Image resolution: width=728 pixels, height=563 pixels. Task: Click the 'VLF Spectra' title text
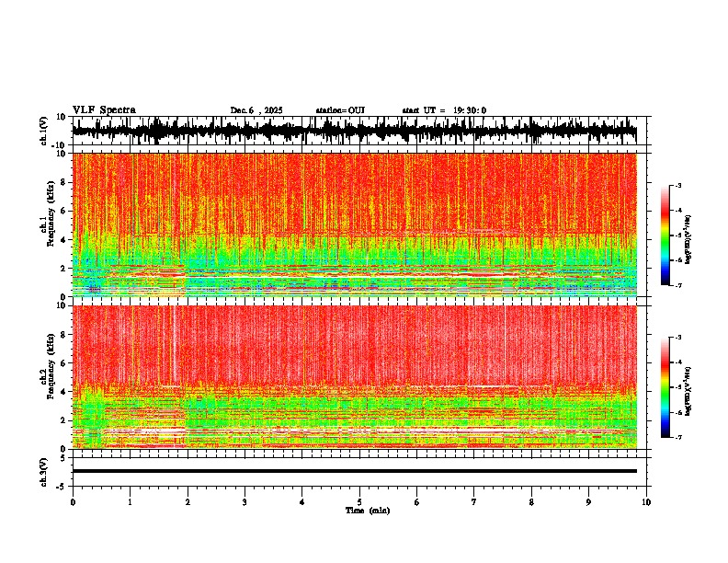tap(104, 110)
